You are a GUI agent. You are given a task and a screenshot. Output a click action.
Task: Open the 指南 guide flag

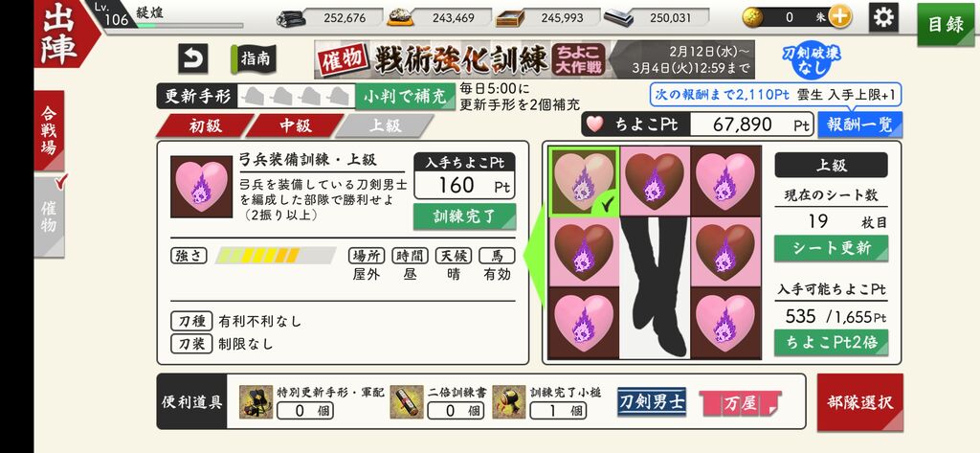coord(253,59)
